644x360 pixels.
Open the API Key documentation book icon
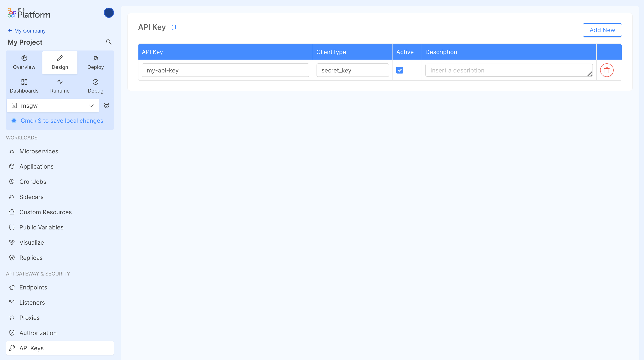pos(173,27)
